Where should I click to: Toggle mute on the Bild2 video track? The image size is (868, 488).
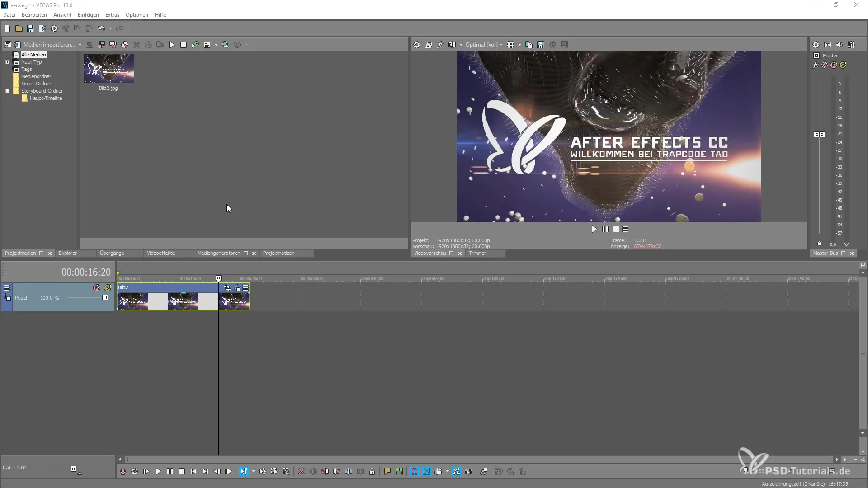pyautogui.click(x=97, y=288)
